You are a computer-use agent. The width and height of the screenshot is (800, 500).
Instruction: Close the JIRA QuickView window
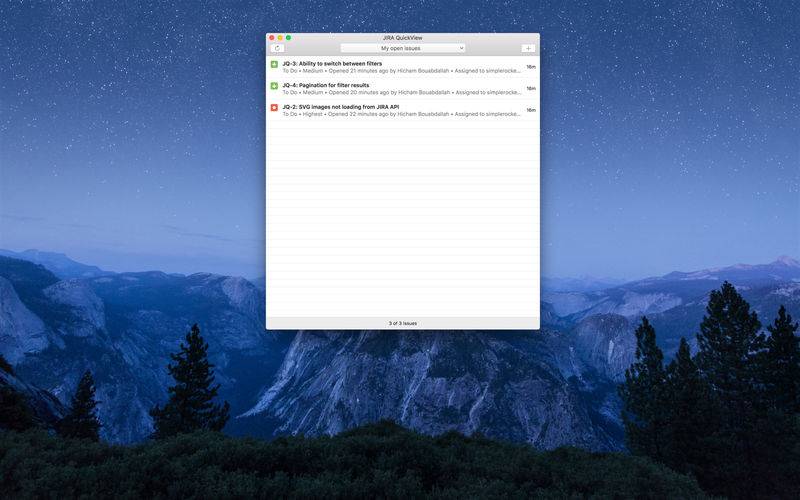(272, 38)
